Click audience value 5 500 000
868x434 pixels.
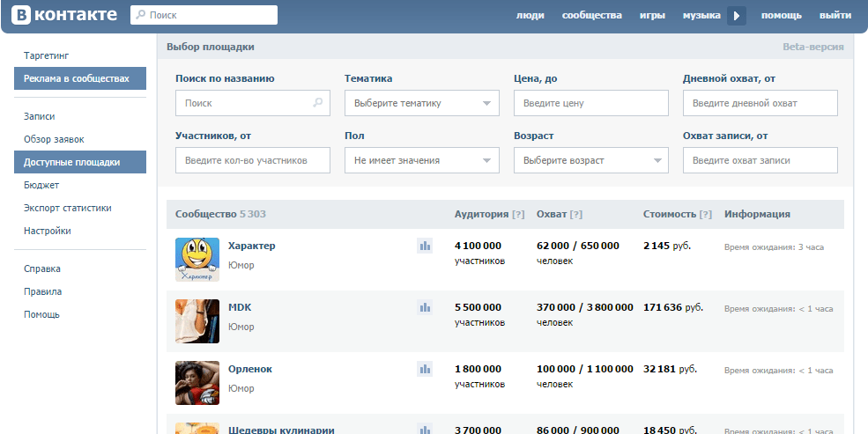(x=478, y=307)
